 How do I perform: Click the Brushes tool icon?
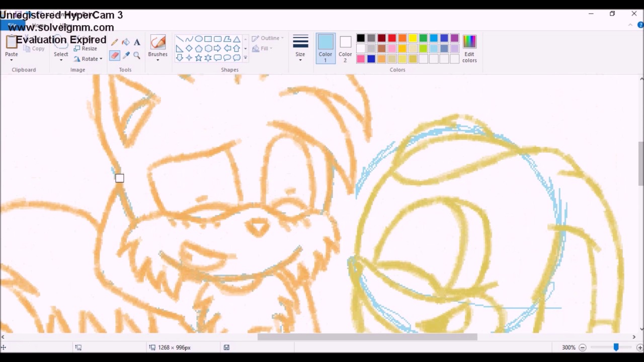(157, 42)
